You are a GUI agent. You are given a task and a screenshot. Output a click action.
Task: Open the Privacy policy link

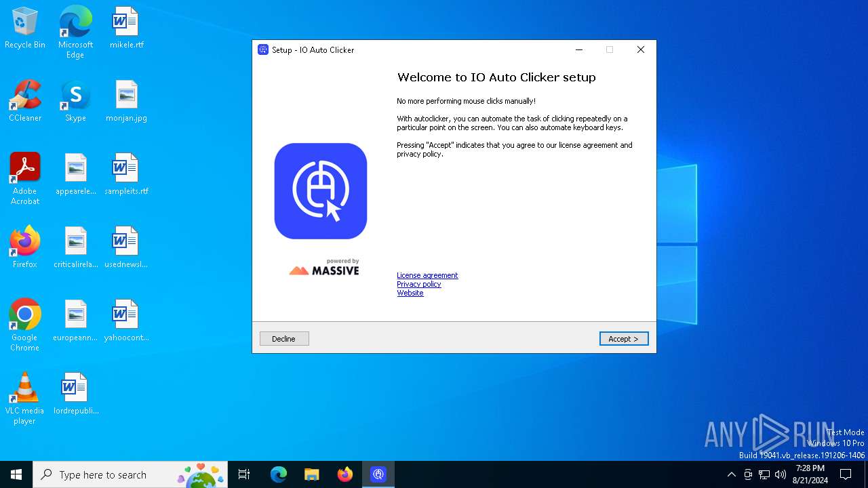419,284
